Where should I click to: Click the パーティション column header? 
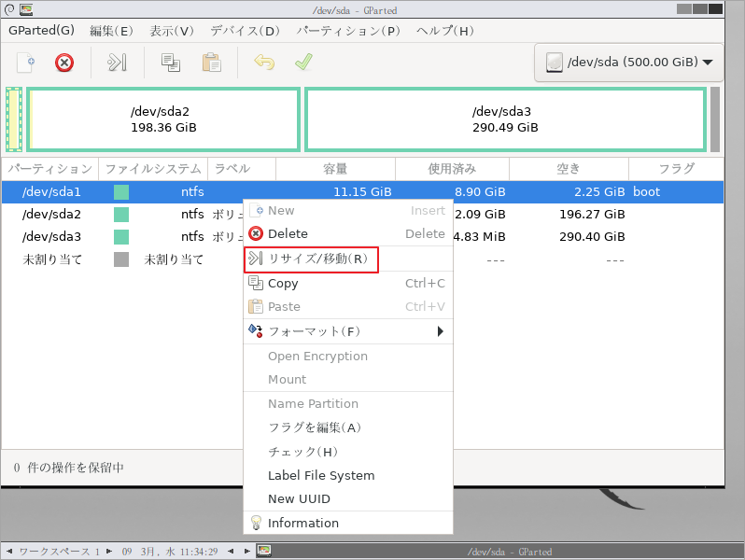point(50,169)
